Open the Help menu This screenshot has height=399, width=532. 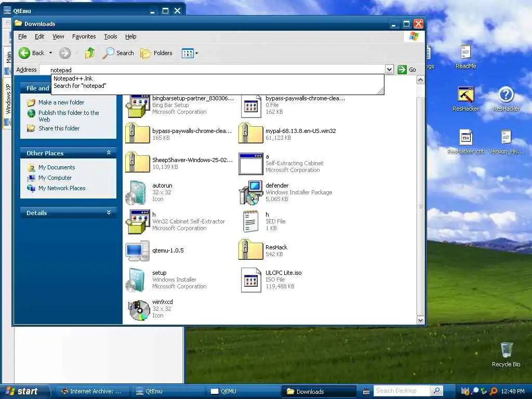click(x=130, y=36)
